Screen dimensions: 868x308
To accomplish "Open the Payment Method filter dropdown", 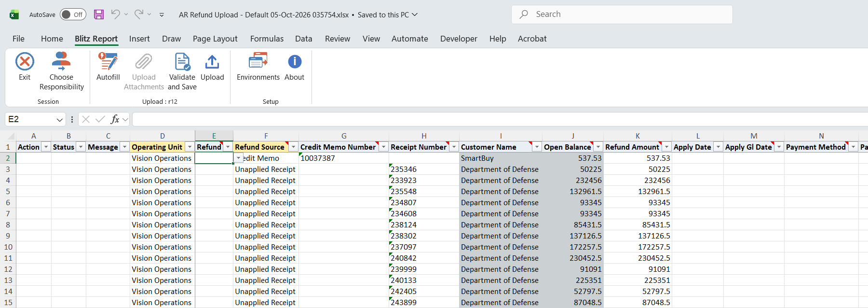I will click(x=853, y=147).
